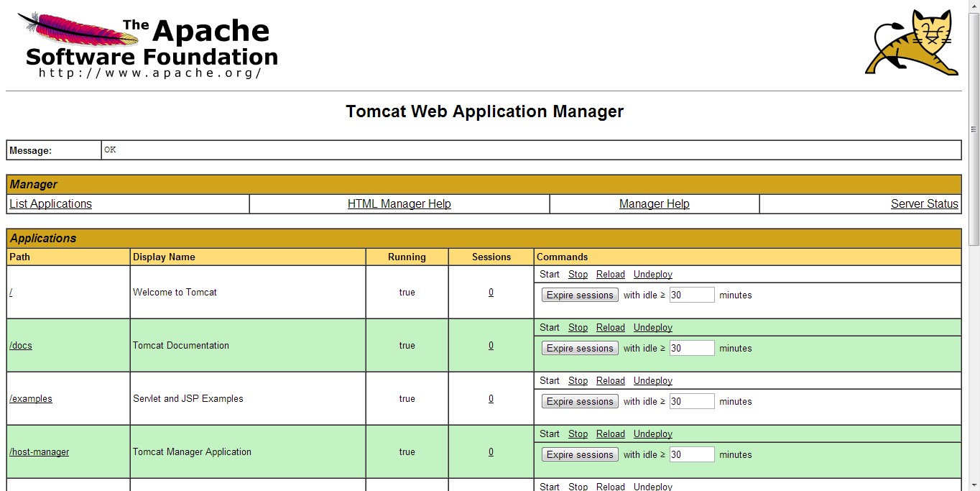This screenshot has width=980, height=491.
Task: View Server Status page
Action: [925, 204]
